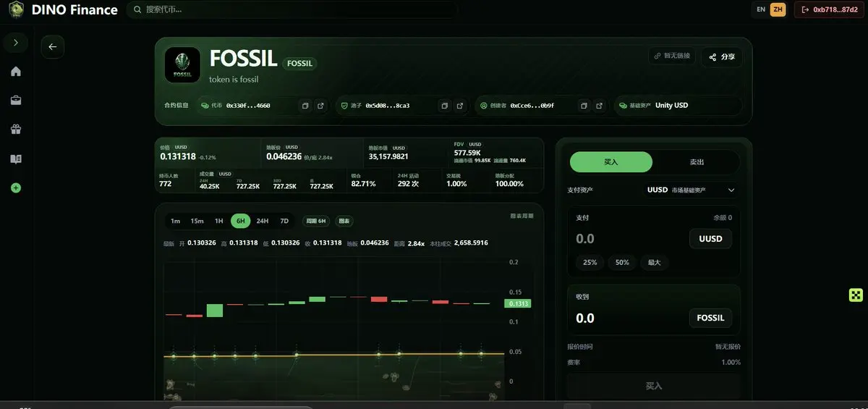Copy creator address 0xCce6...0b9f

(584, 106)
